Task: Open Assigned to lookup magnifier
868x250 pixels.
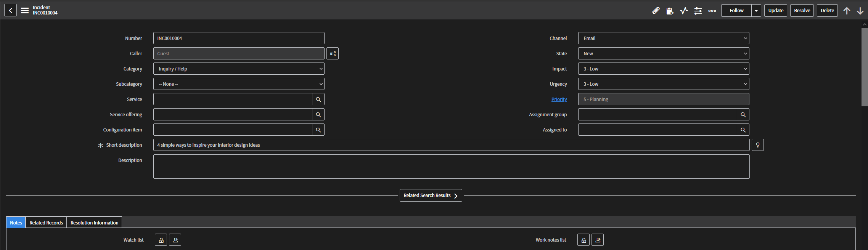Action: coord(743,130)
